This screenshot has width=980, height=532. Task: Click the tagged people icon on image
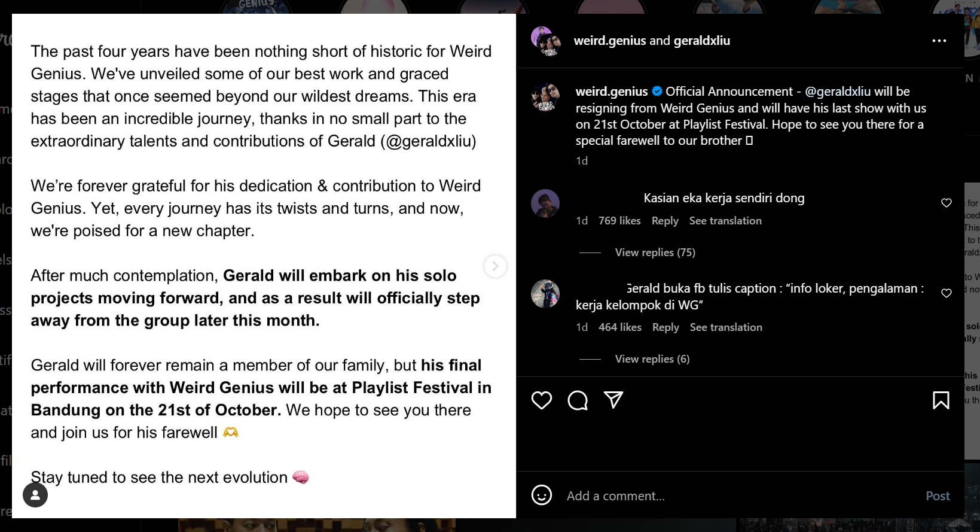35,495
